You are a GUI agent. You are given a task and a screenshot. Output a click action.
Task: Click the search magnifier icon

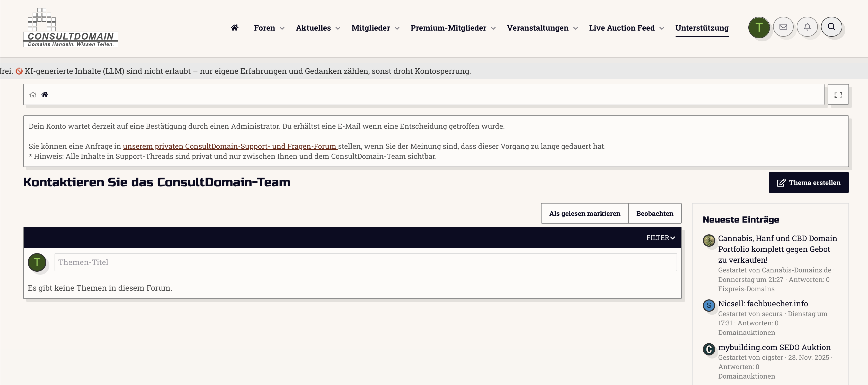coord(831,27)
